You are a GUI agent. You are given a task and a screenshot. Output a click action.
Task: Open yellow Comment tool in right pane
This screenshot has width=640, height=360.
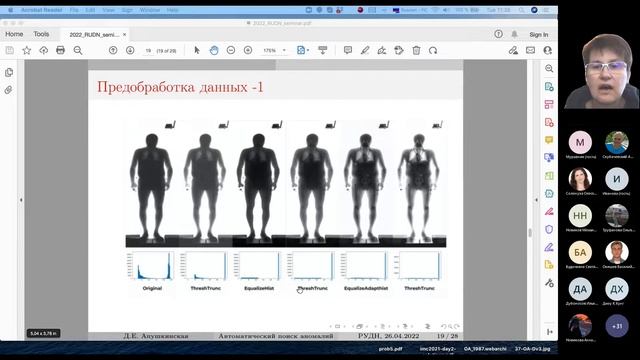coord(549,140)
